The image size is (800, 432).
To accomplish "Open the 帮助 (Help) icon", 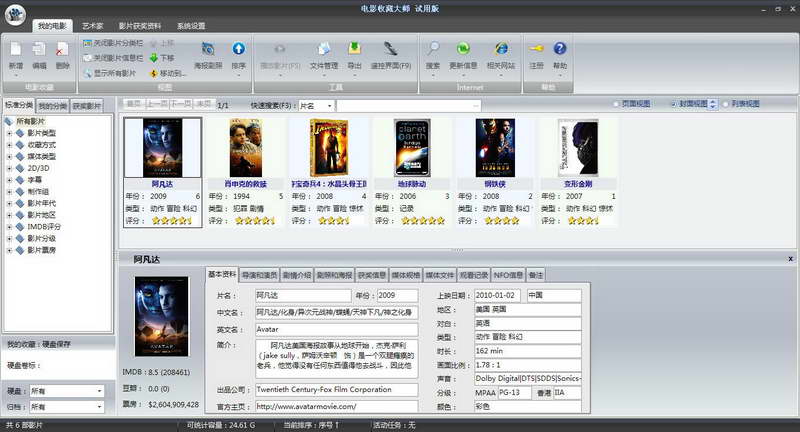I will coord(560,50).
